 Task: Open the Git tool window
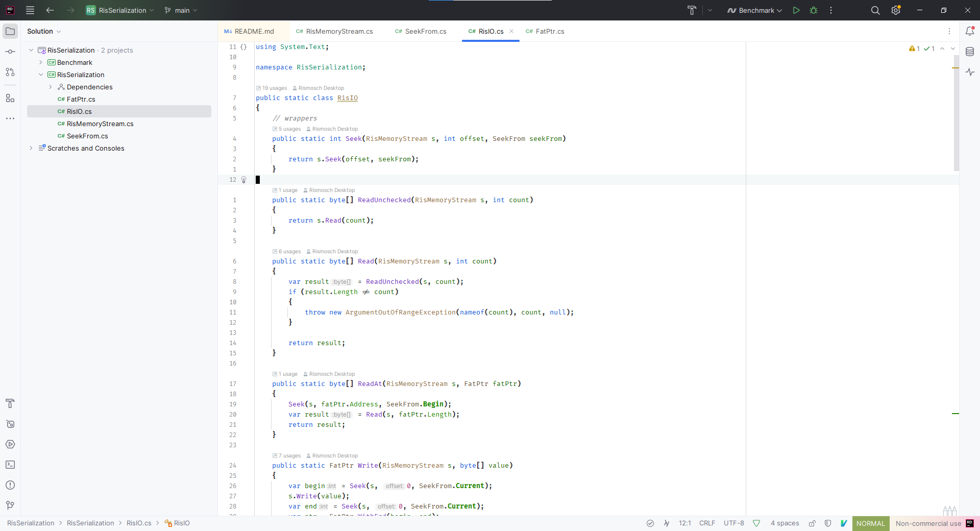coord(10,505)
